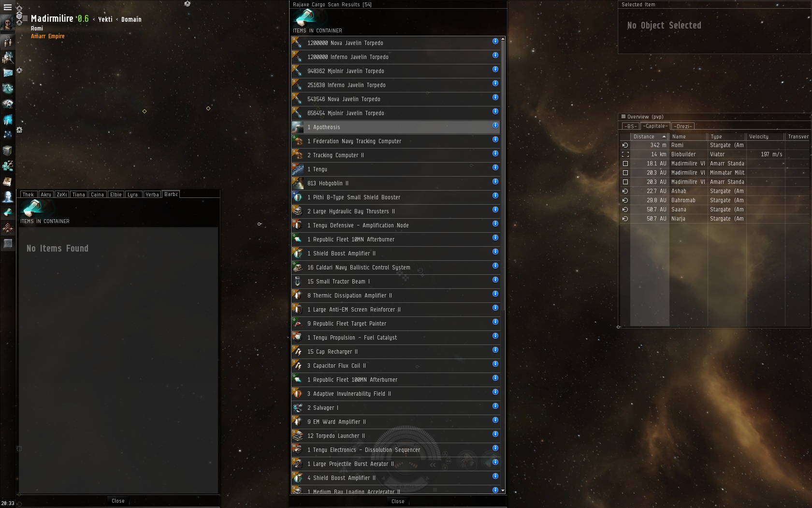Open the mail envelope icon in Neocom

[x=8, y=73]
